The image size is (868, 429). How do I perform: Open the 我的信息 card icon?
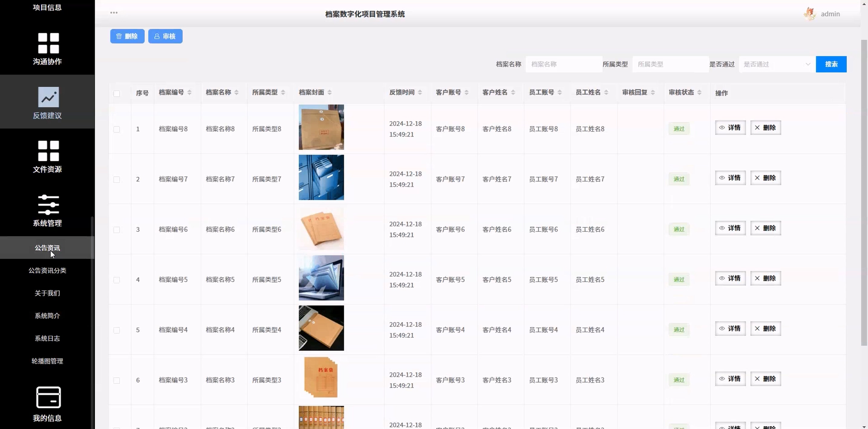[48, 397]
